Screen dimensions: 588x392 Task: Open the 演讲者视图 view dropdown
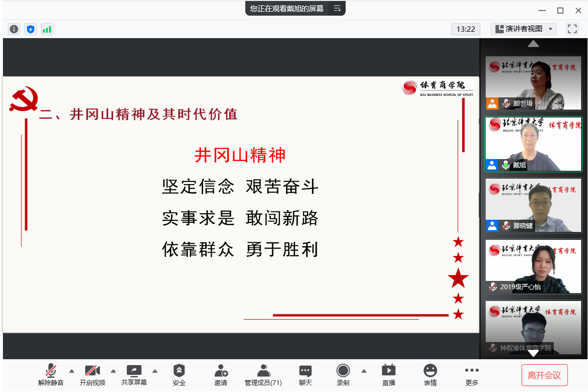pyautogui.click(x=523, y=29)
